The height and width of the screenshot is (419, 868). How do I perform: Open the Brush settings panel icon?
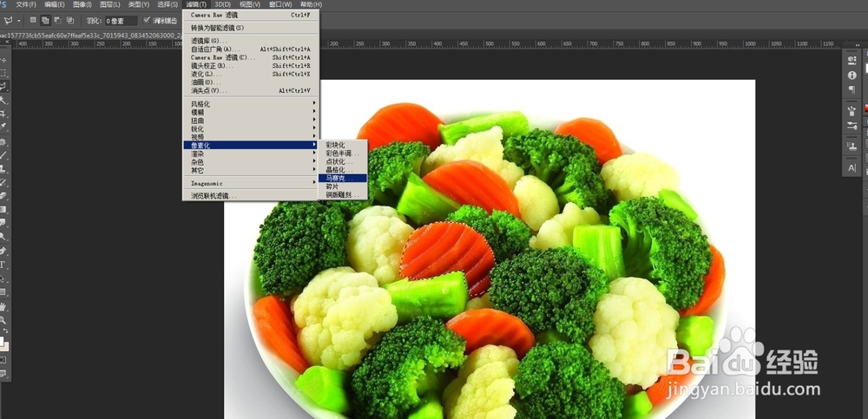tap(852, 126)
